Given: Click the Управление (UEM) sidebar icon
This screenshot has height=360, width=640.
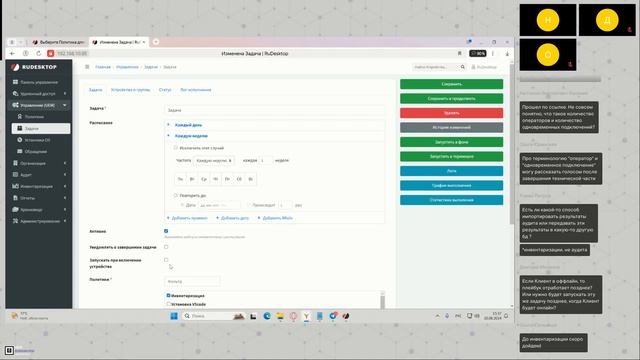Looking at the screenshot, I should point(15,105).
